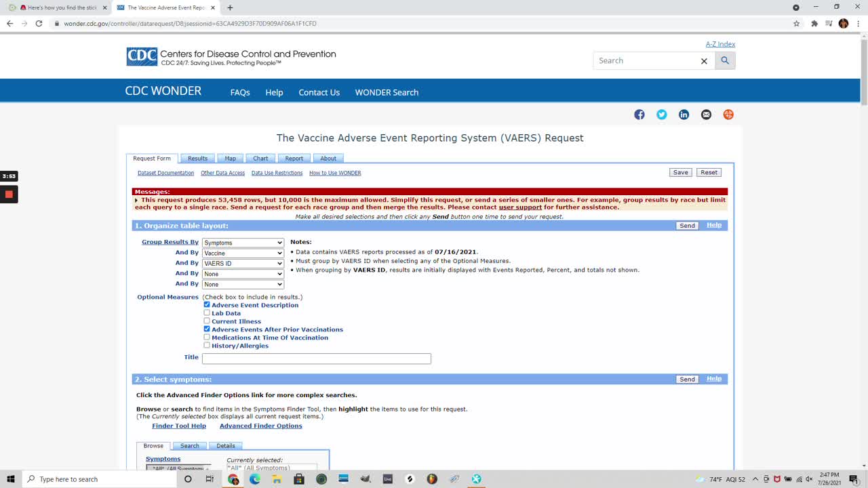Viewport: 868px width, 488px height.
Task: Go back with the browser back arrow
Action: 9,23
